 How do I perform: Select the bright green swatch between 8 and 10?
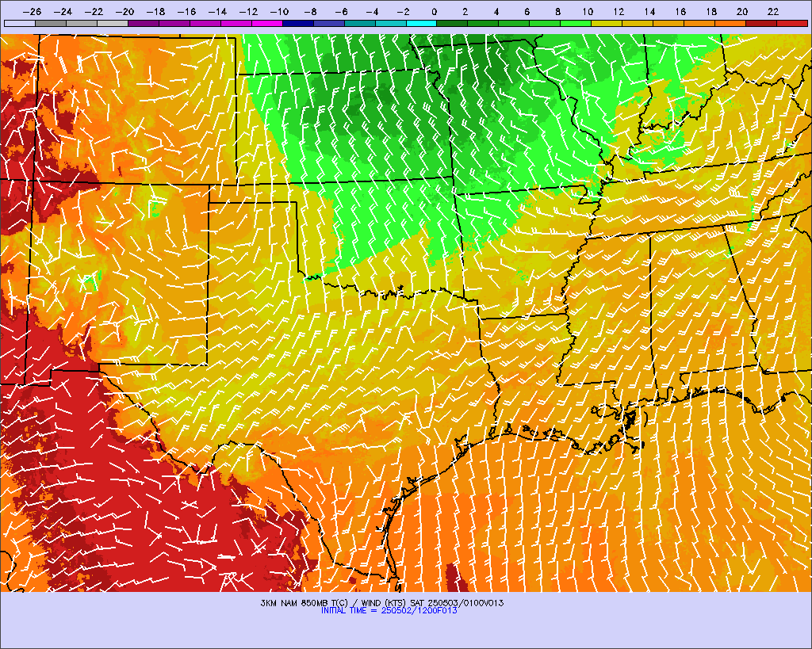point(576,23)
